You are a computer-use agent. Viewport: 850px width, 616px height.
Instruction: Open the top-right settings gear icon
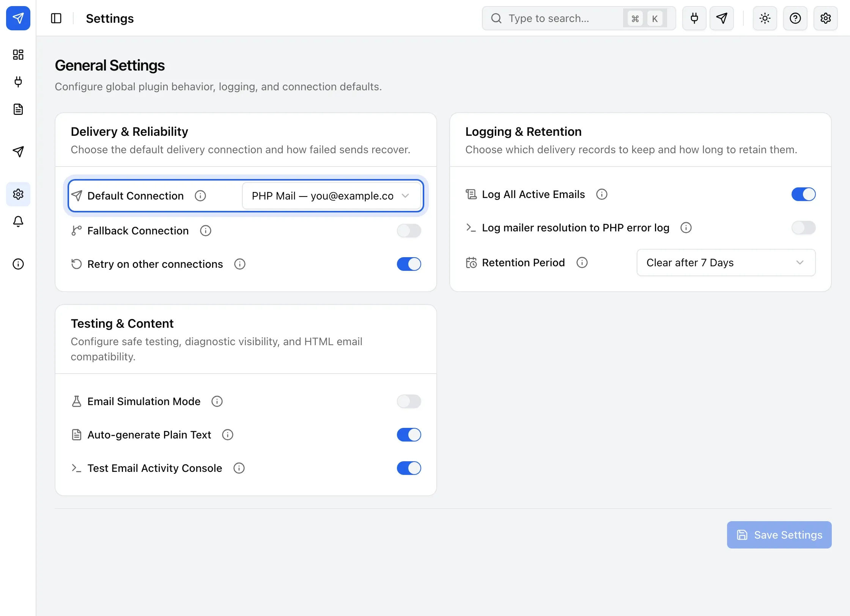click(x=826, y=18)
